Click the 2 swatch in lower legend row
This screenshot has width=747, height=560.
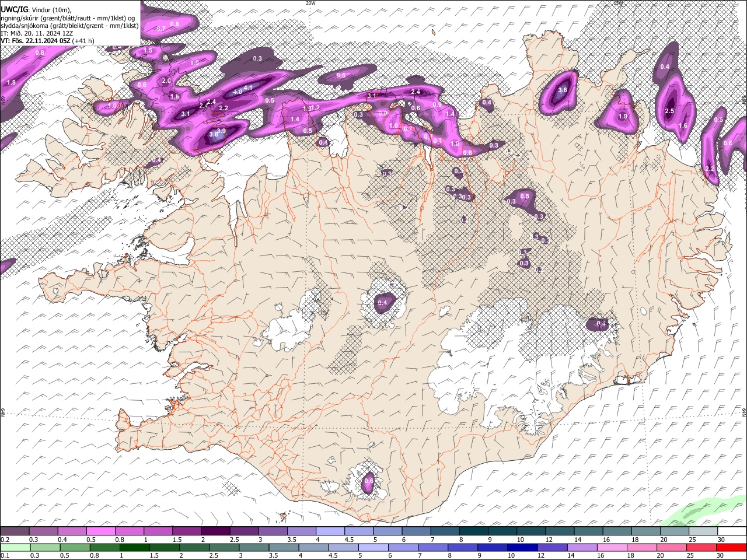(196, 547)
